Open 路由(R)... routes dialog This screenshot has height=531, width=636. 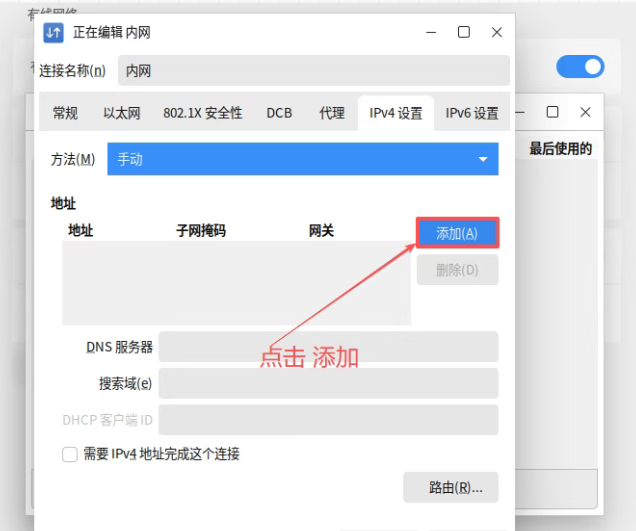click(450, 488)
